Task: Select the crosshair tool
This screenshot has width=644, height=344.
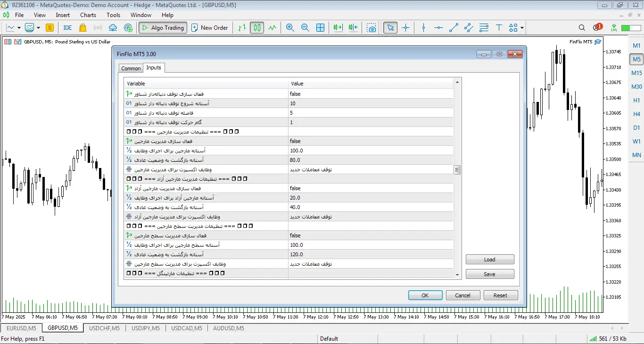Action: tap(405, 28)
